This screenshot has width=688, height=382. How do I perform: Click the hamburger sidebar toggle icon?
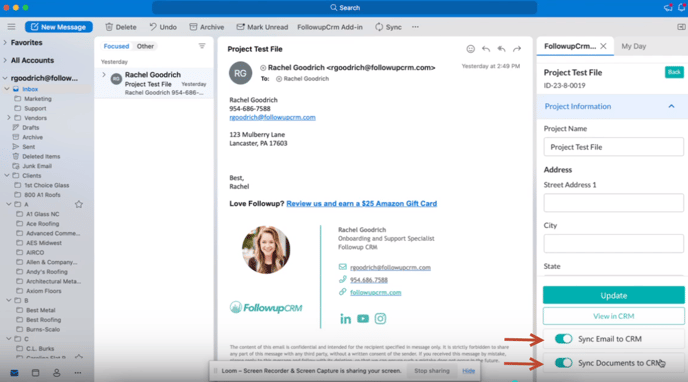[11, 27]
